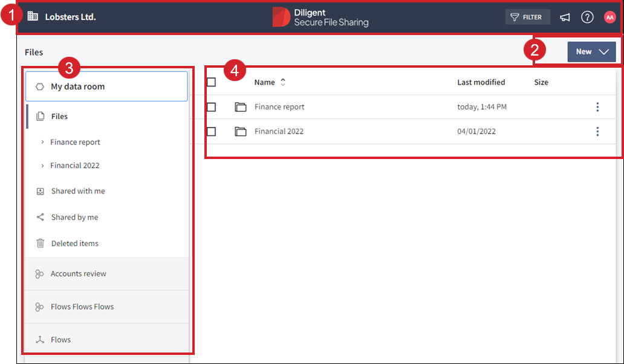The image size is (624, 364).
Task: Open Shared with me section
Action: click(78, 191)
